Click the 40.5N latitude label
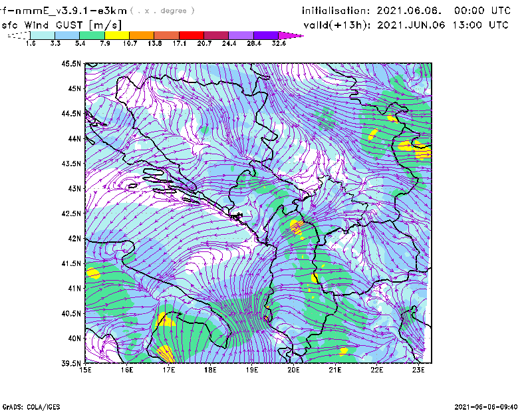 tap(71, 313)
